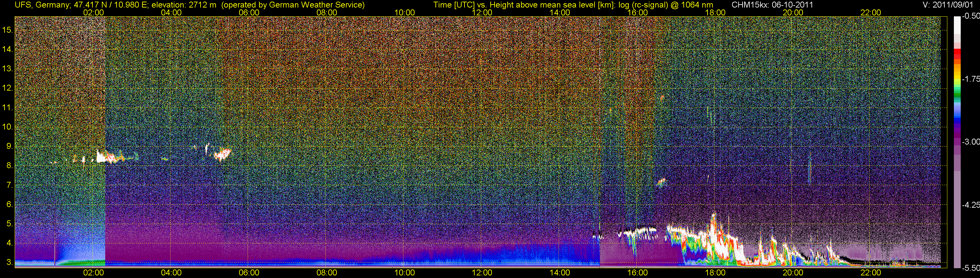980x278 pixels.
Task: Click the '10:00' label on the bottom time axis
Action: [404, 273]
